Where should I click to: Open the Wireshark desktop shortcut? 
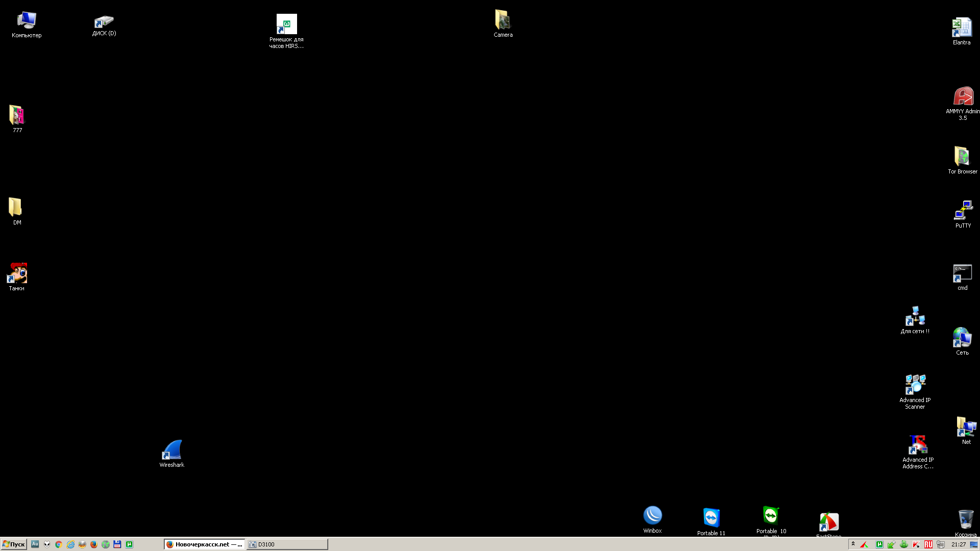pos(171,454)
